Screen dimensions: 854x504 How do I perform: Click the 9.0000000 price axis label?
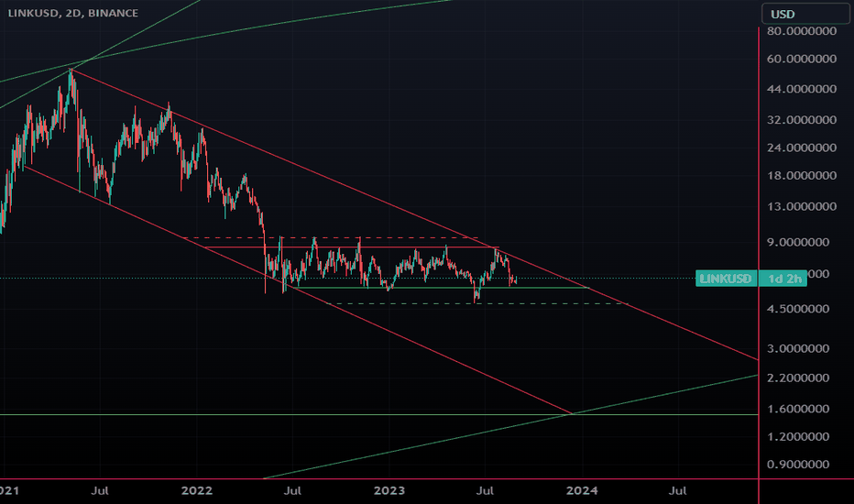pyautogui.click(x=798, y=243)
